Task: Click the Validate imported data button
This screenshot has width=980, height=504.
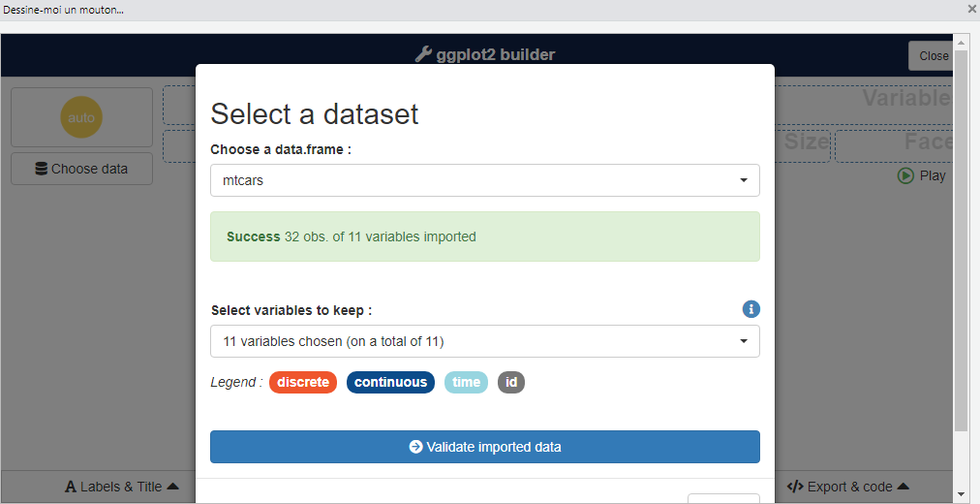Action: pos(484,447)
